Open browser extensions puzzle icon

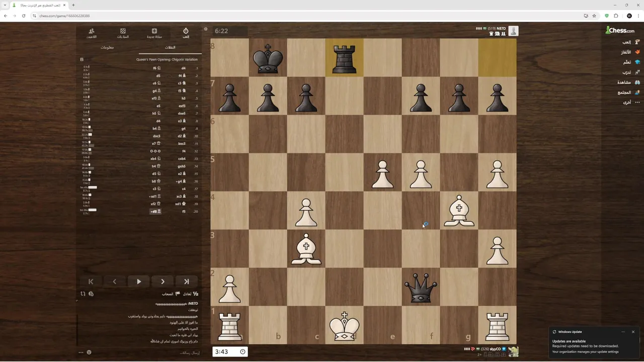[616, 16]
